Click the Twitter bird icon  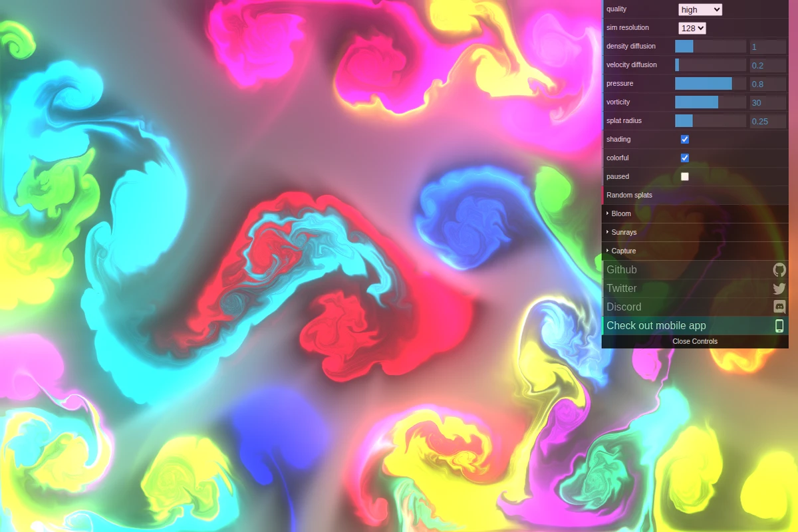[x=779, y=288]
